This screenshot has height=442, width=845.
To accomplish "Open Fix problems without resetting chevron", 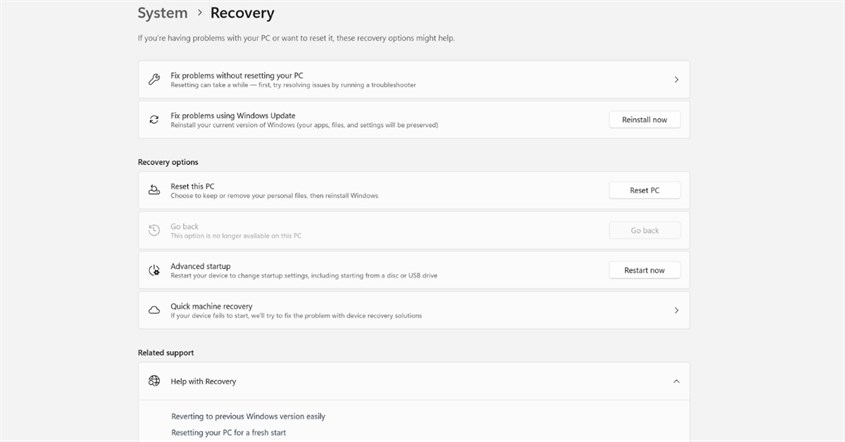I will [x=676, y=80].
